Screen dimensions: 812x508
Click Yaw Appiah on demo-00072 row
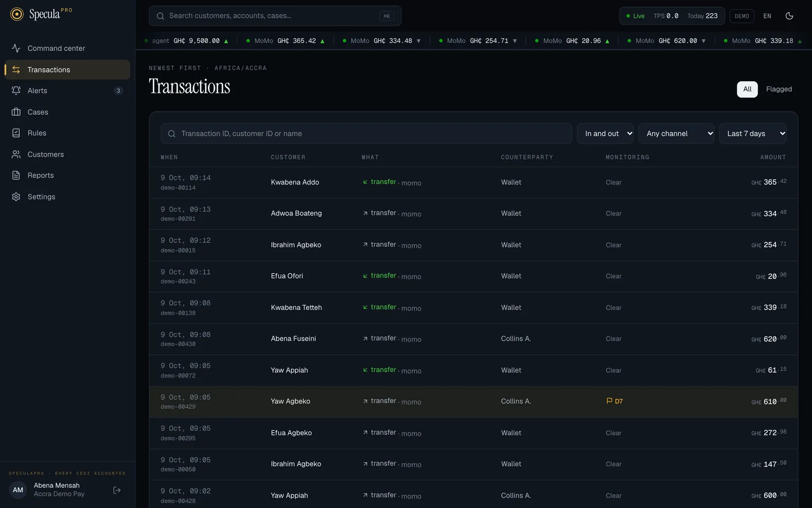click(x=289, y=370)
